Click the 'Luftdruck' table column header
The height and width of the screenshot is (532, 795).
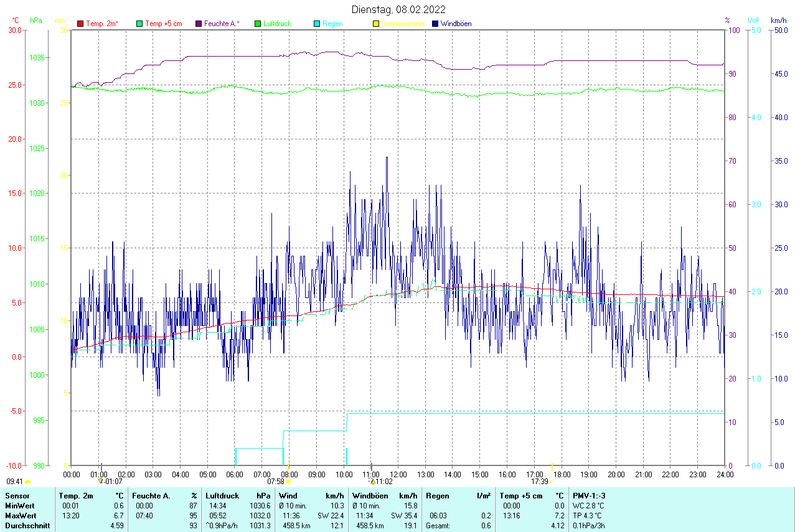[x=222, y=496]
